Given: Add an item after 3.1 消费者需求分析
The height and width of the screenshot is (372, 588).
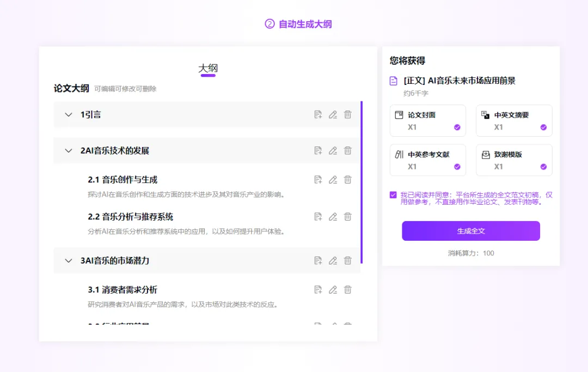Looking at the screenshot, I should tap(318, 290).
